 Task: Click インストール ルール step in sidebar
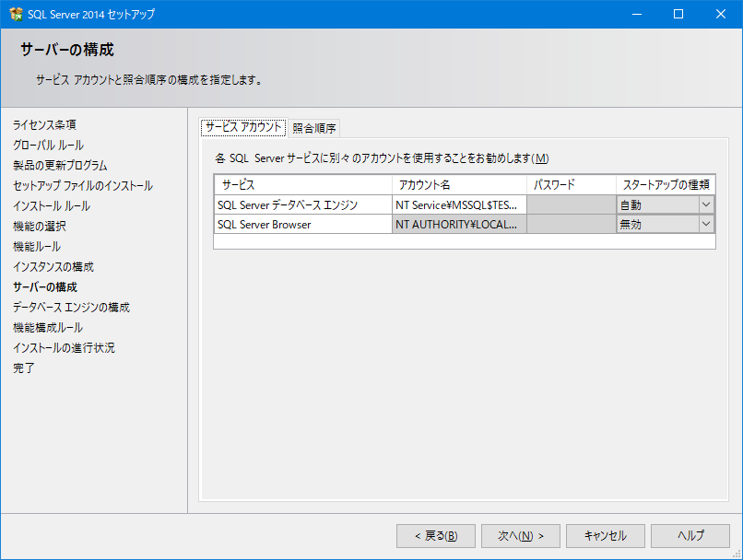click(x=52, y=206)
